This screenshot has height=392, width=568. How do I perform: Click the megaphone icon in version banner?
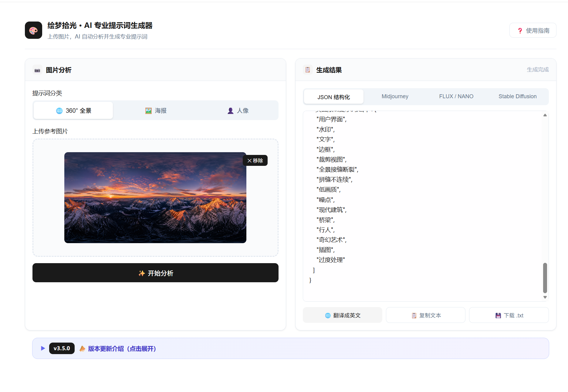click(x=82, y=349)
